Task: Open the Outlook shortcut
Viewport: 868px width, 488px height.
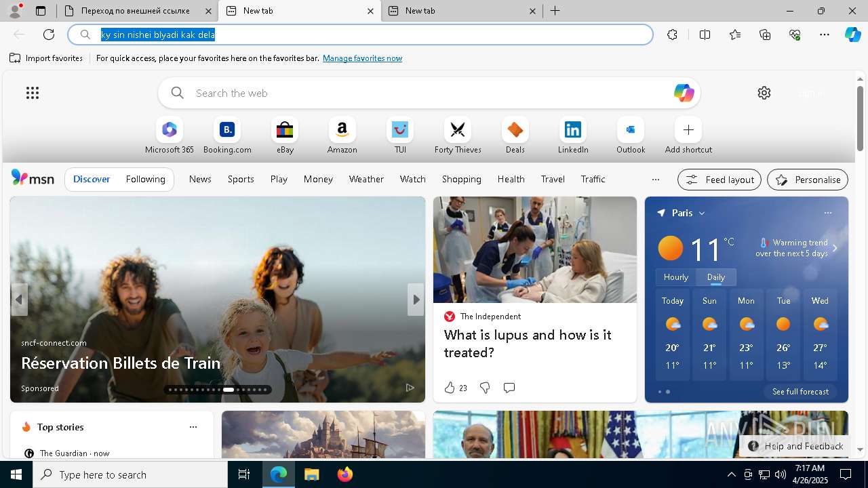Action: coord(631,136)
